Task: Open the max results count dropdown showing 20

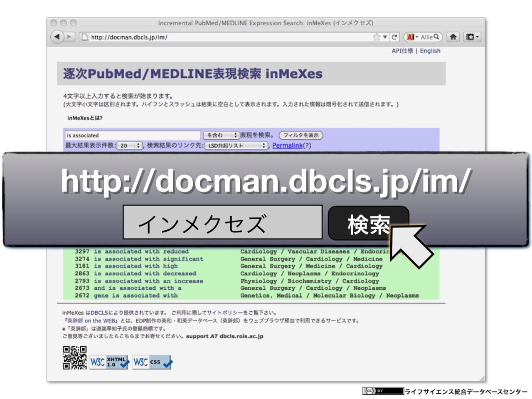Action: coord(129,145)
